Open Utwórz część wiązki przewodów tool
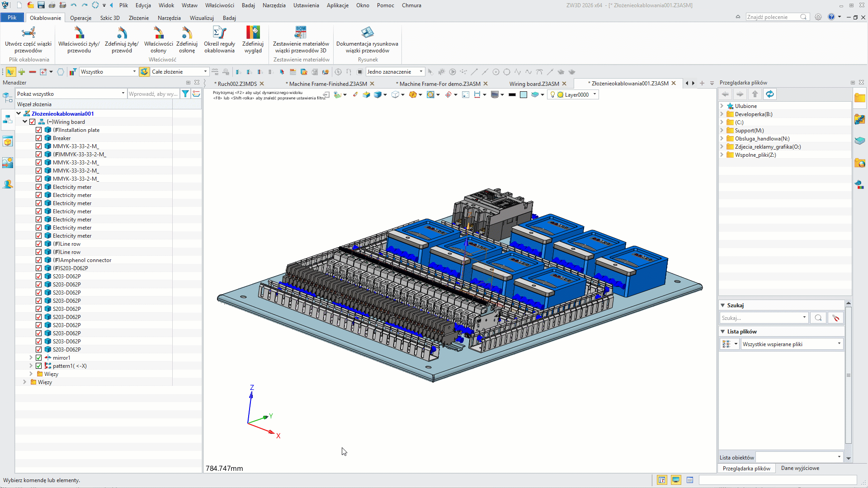This screenshot has height=488, width=868. click(28, 39)
